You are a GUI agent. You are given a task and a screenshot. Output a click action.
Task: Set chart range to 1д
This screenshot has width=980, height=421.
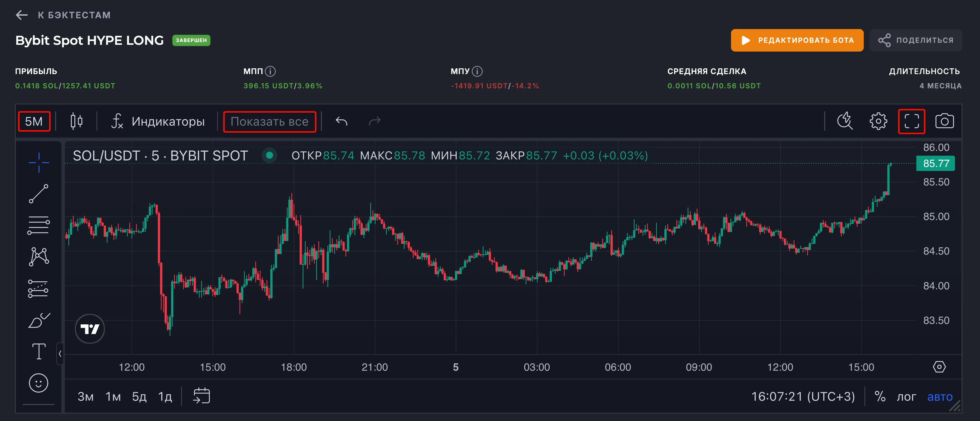(x=165, y=397)
